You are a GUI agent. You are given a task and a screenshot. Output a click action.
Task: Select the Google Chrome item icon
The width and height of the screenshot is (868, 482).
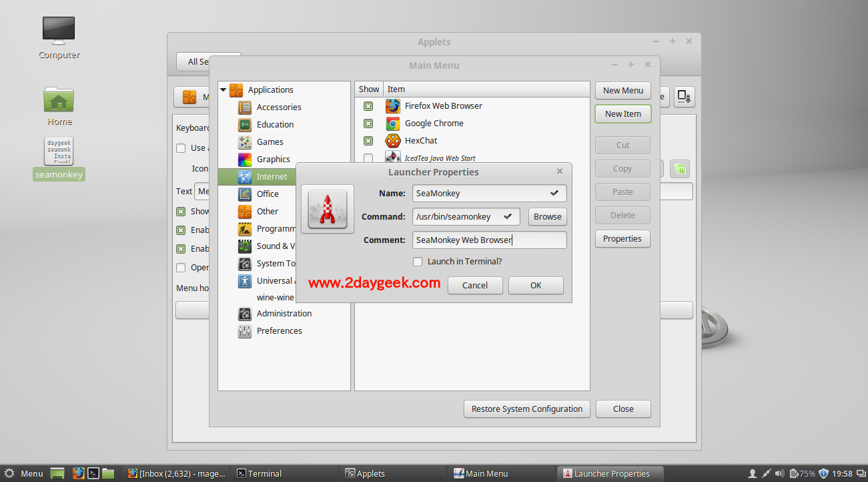point(393,123)
